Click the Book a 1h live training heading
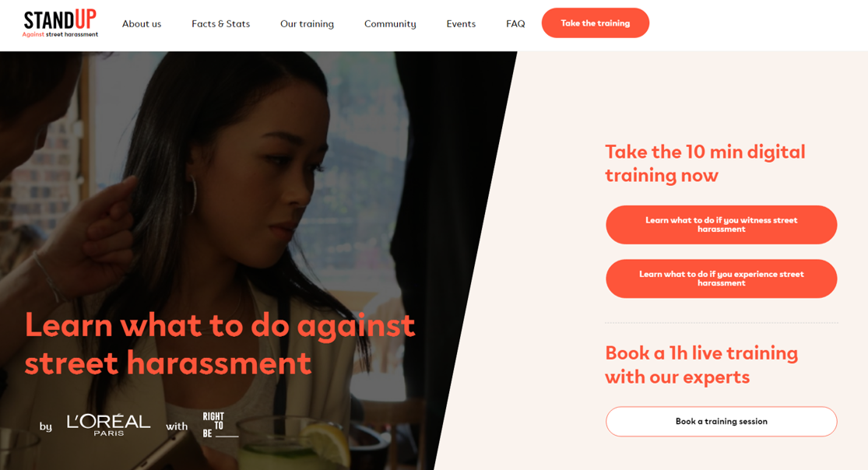 [701, 365]
